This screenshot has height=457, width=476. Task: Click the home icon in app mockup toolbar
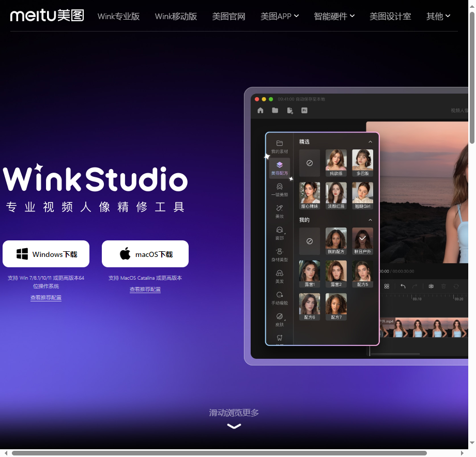(x=260, y=111)
